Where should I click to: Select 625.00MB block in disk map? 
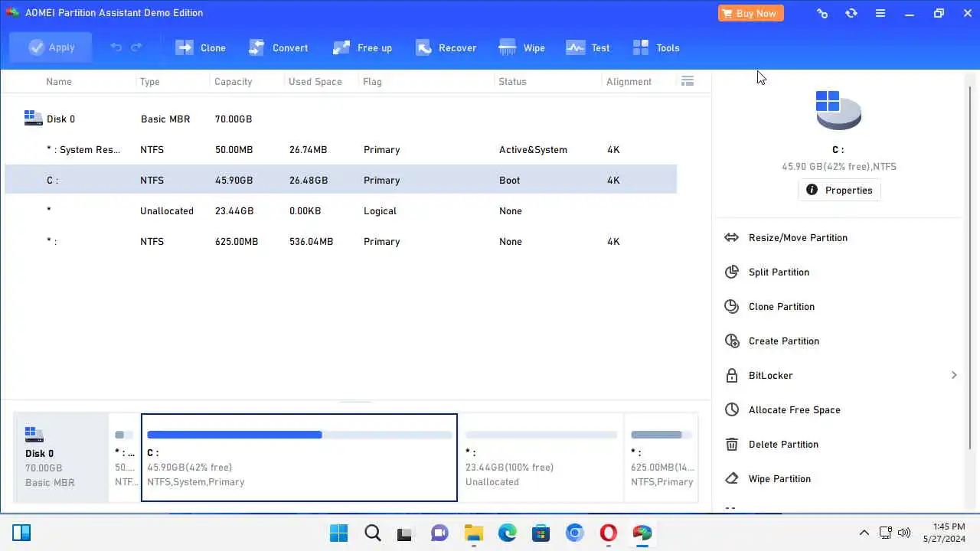point(661,458)
